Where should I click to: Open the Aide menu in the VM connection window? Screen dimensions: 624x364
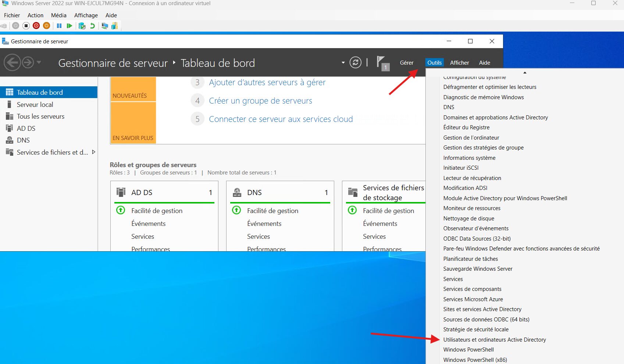click(111, 15)
